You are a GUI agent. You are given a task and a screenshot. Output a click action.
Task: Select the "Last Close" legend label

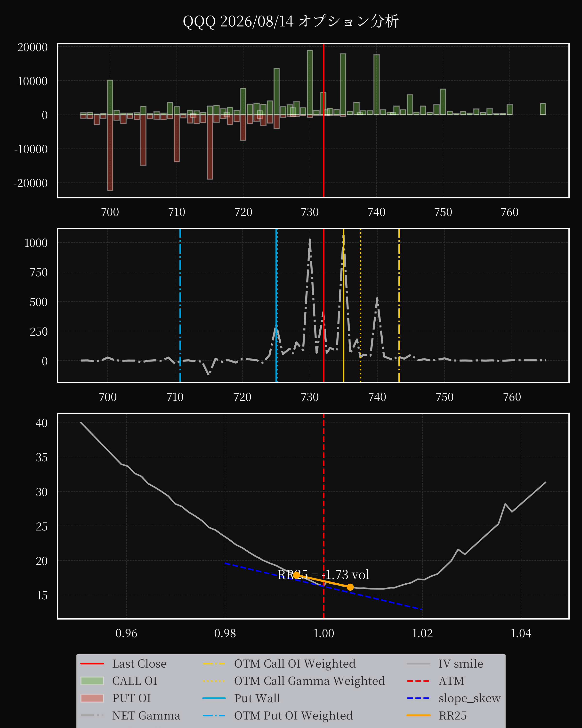coord(139,663)
